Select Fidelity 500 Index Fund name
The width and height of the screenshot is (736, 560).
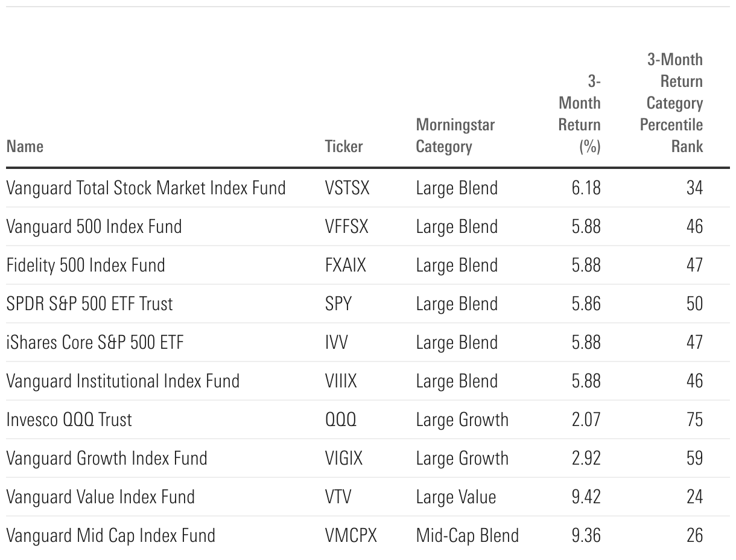[85, 266]
